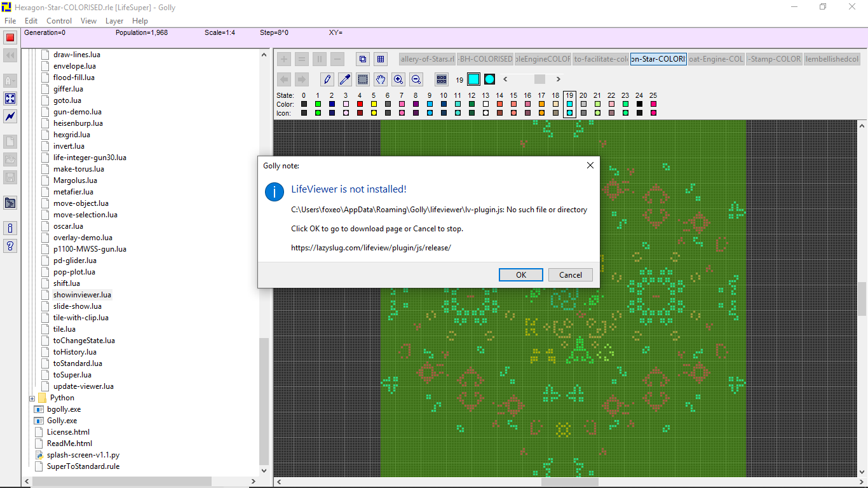The width and height of the screenshot is (868, 488).
Task: Click the Duplicate Layer button
Action: [320, 59]
